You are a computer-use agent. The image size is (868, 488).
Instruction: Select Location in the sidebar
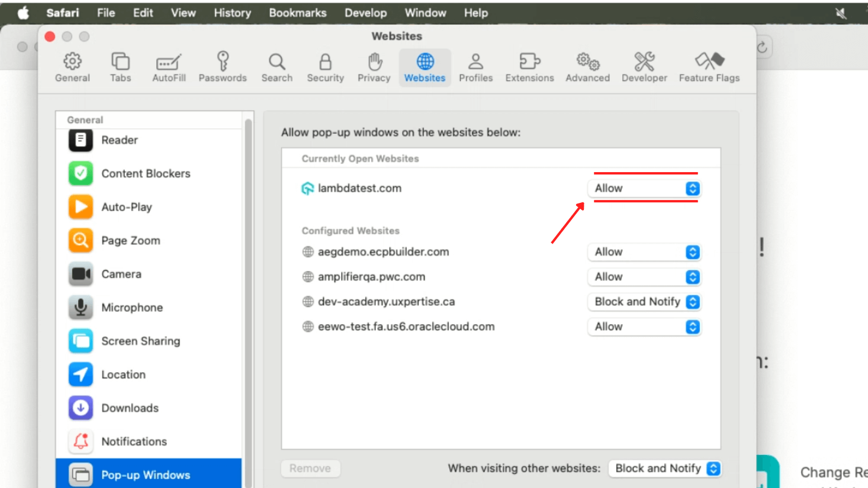tap(149, 374)
